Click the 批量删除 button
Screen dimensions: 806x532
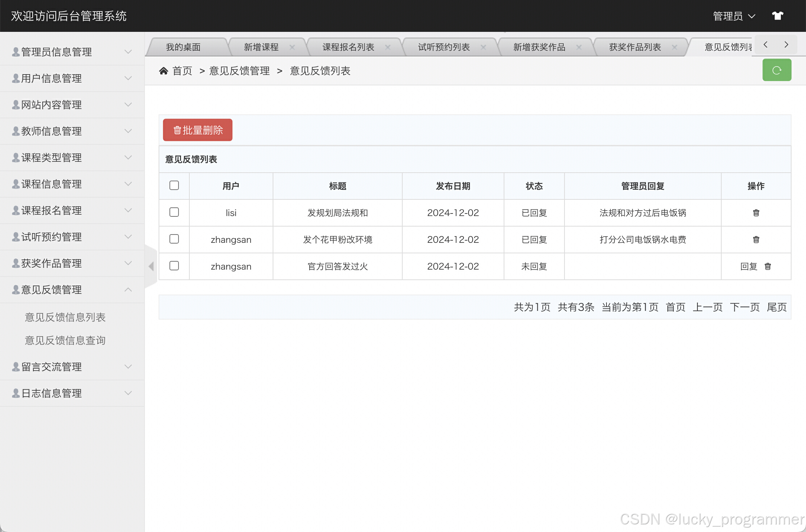click(x=198, y=130)
